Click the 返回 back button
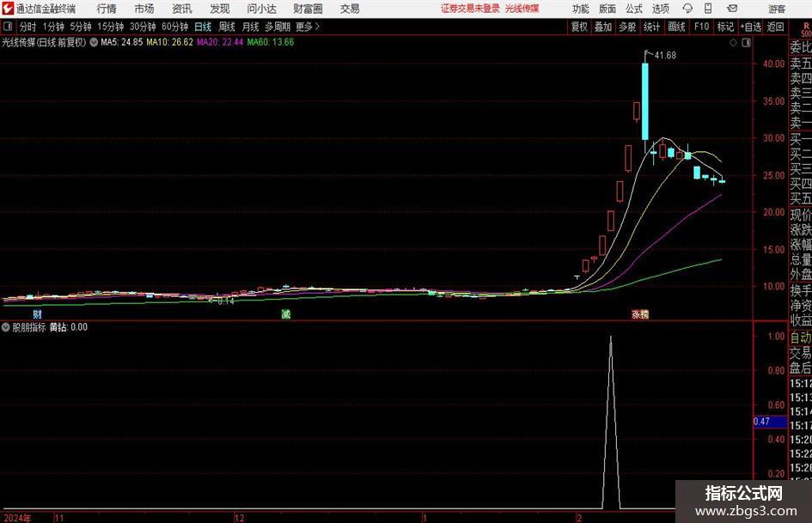This screenshot has width=812, height=523. pos(775,27)
